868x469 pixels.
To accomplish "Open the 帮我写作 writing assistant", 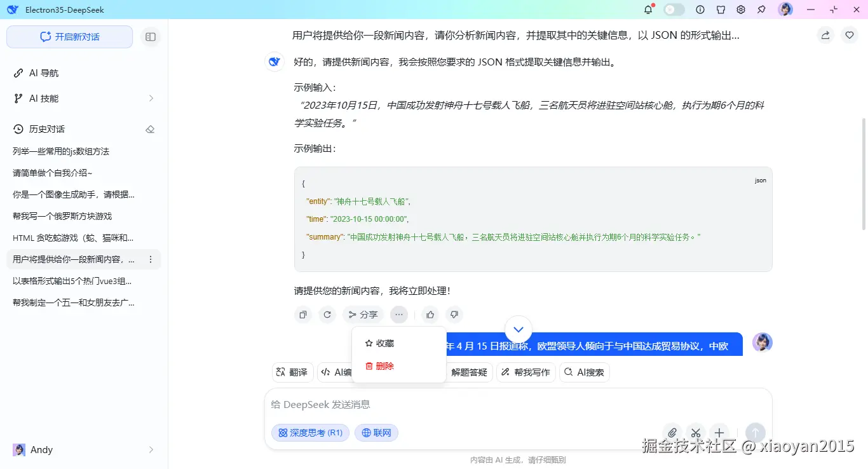I will [526, 372].
